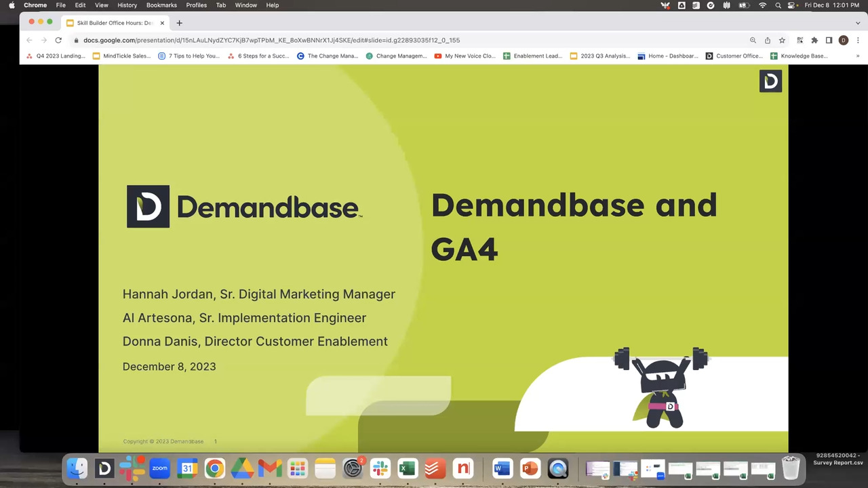The width and height of the screenshot is (868, 488).
Task: Open the Knowledge Base bookmark
Action: coord(800,56)
